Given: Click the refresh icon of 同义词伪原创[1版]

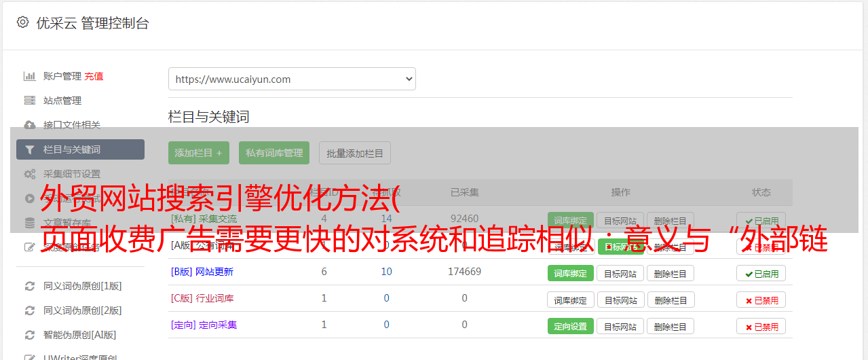Looking at the screenshot, I should click(29, 286).
